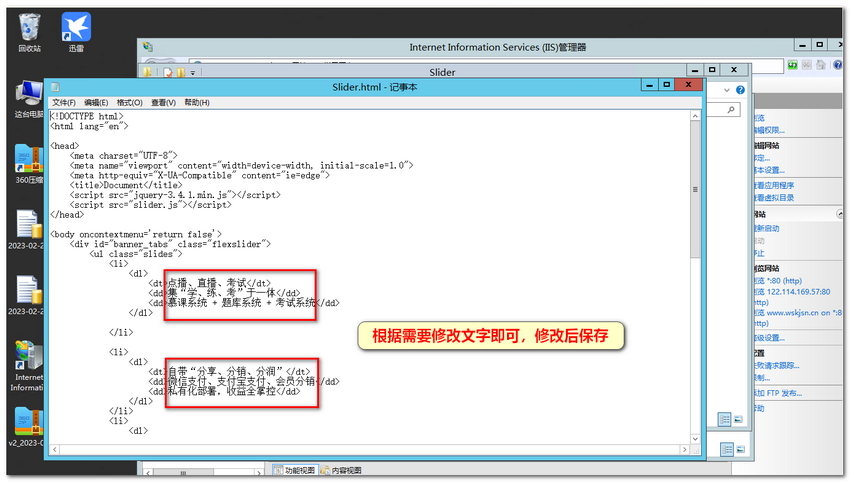Click large icons view in rear explorer window
850x482 pixels.
coord(740,449)
